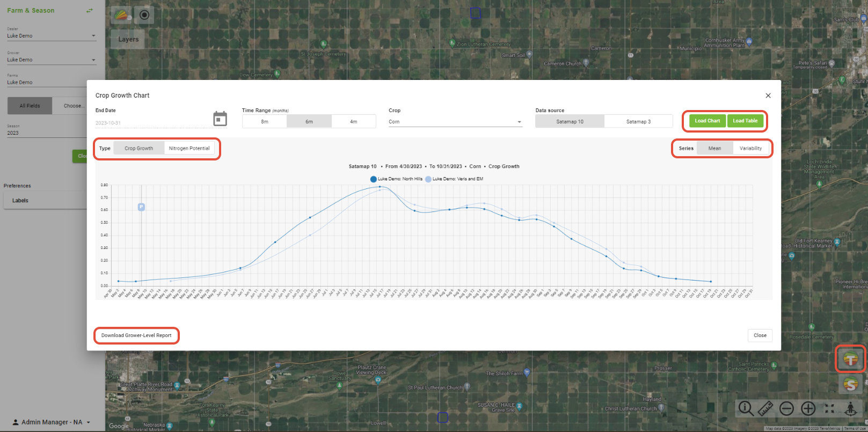Screen dimensions: 868x432
Task: Open the Crop dropdown showing Corn
Action: [455, 122]
